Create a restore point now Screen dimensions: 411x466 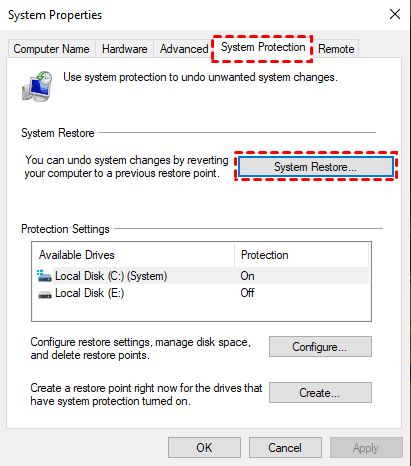pyautogui.click(x=320, y=393)
